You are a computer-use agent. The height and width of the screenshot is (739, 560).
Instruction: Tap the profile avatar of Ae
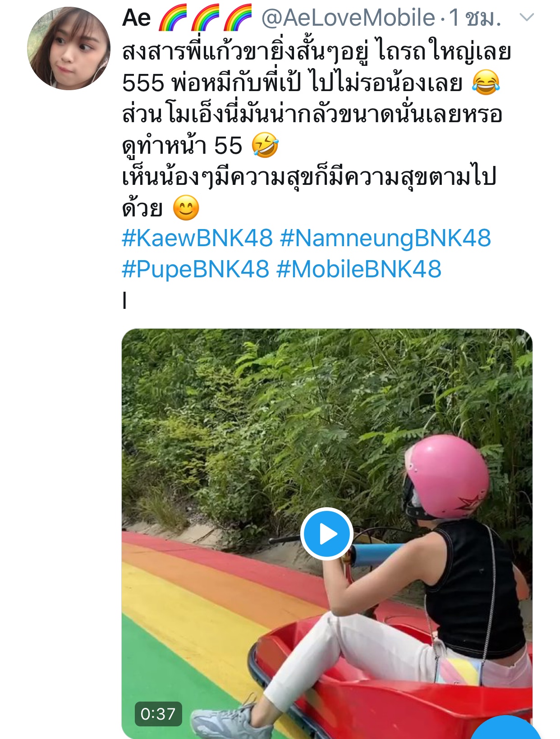point(69,48)
